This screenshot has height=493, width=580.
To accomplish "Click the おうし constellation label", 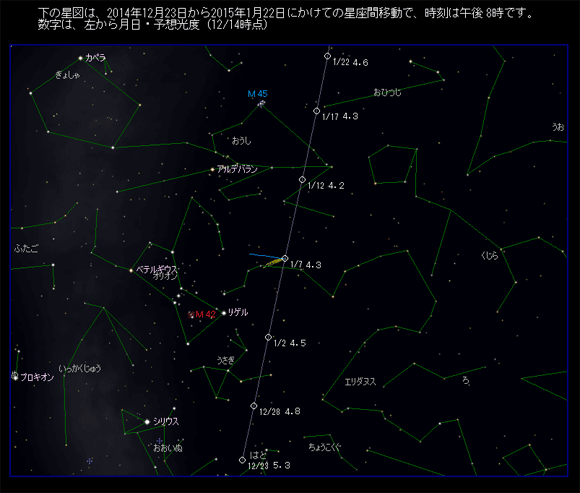I will click(242, 141).
